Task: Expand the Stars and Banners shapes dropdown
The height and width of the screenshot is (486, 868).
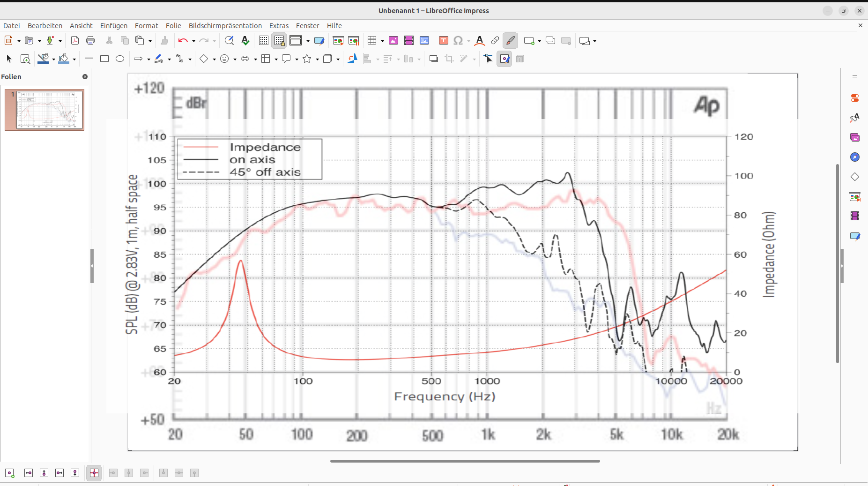Action: coord(317,60)
